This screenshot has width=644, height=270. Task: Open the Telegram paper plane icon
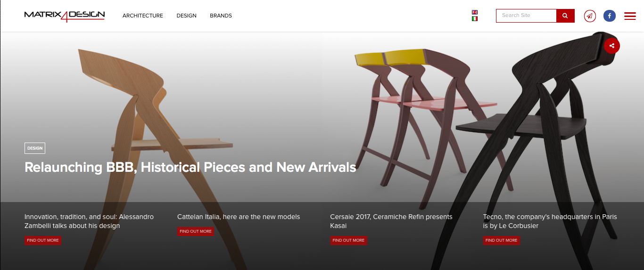click(x=590, y=16)
